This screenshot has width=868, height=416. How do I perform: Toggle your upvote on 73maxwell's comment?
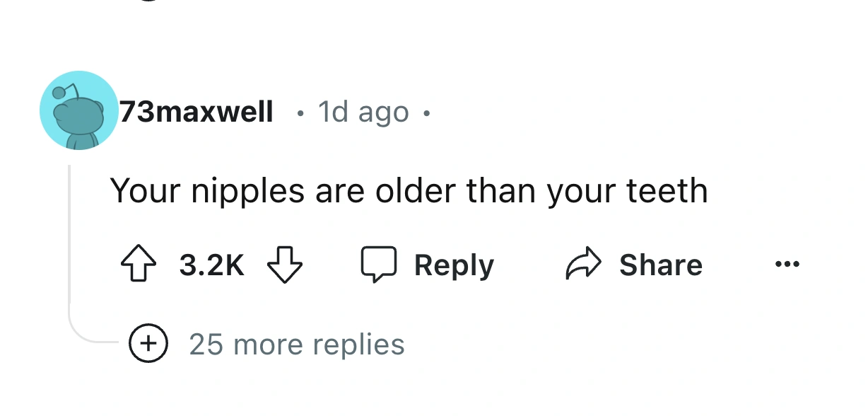click(x=139, y=265)
